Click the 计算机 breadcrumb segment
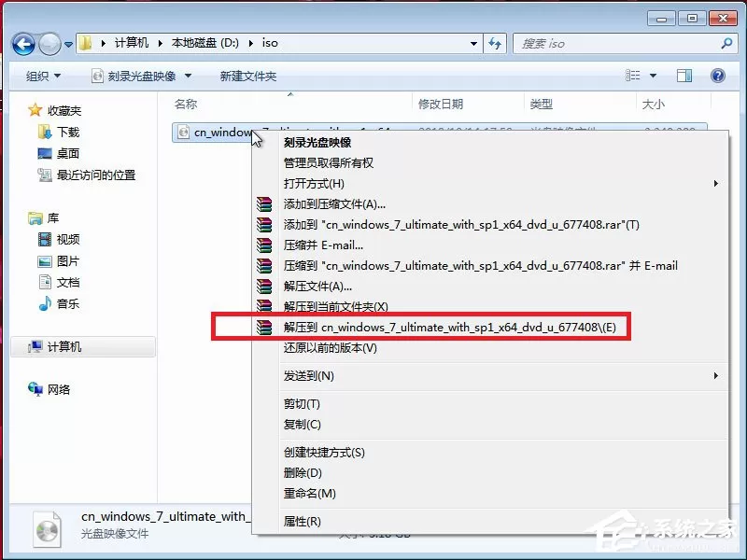This screenshot has height=560, width=747. (x=132, y=43)
